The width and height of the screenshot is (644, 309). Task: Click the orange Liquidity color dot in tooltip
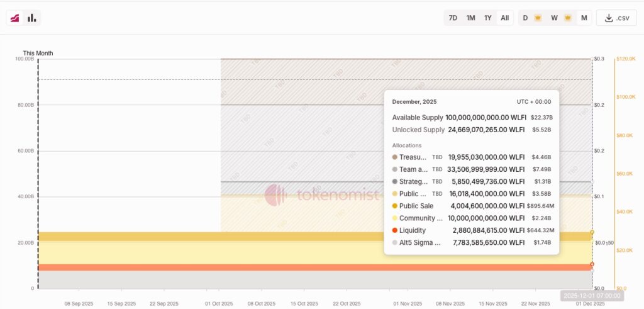pyautogui.click(x=394, y=230)
